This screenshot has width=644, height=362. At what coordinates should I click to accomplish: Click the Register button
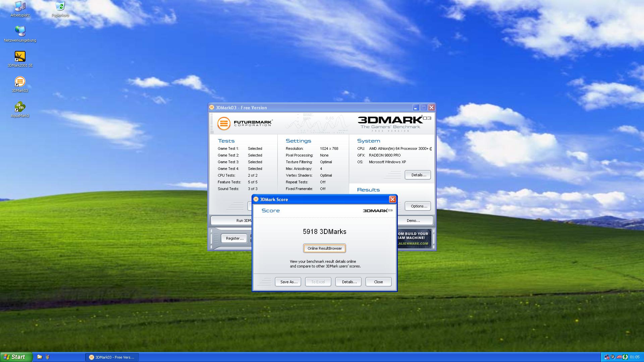234,238
